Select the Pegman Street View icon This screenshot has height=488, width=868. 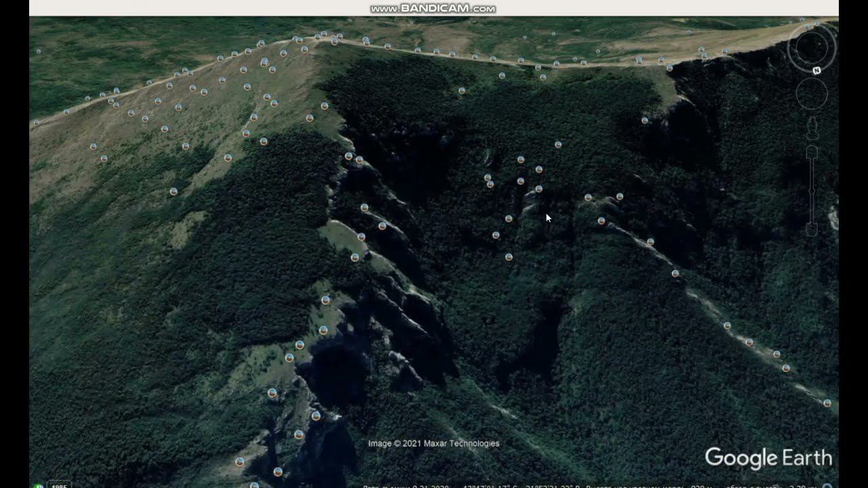[812, 129]
